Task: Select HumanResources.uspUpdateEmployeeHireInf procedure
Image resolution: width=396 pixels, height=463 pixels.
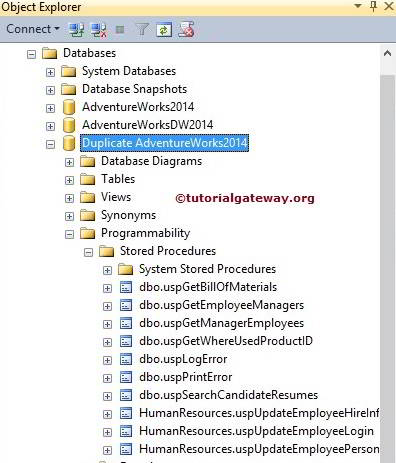Action: point(259,413)
